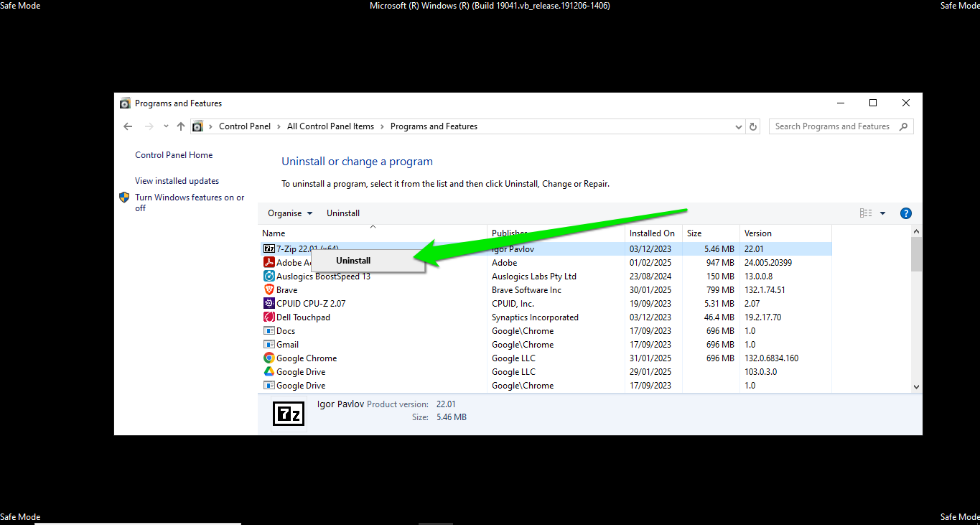Click the shield icon for Windows features

click(x=124, y=198)
